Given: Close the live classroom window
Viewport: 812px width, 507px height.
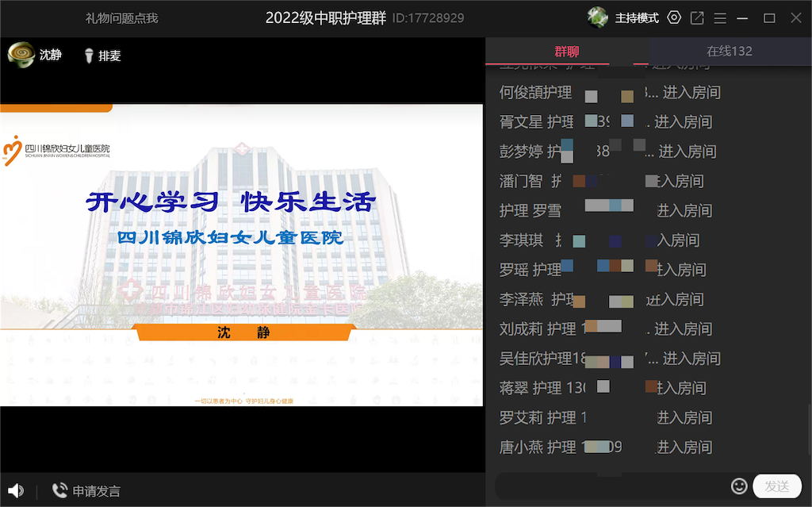Looking at the screenshot, I should (x=796, y=18).
